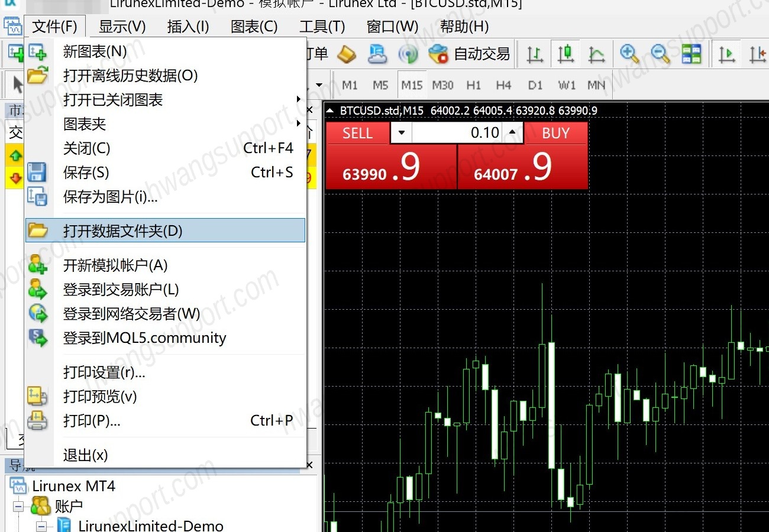Click the tile windows icon
Viewport: 769px width, 532px height.
coord(691,54)
